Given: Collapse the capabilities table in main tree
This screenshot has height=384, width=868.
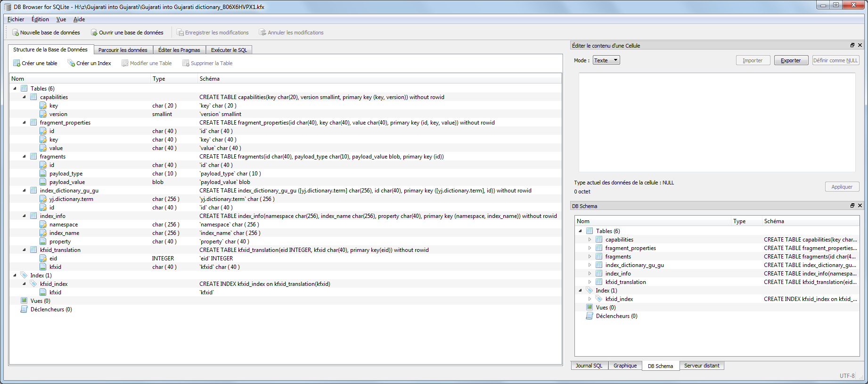Looking at the screenshot, I should [24, 97].
